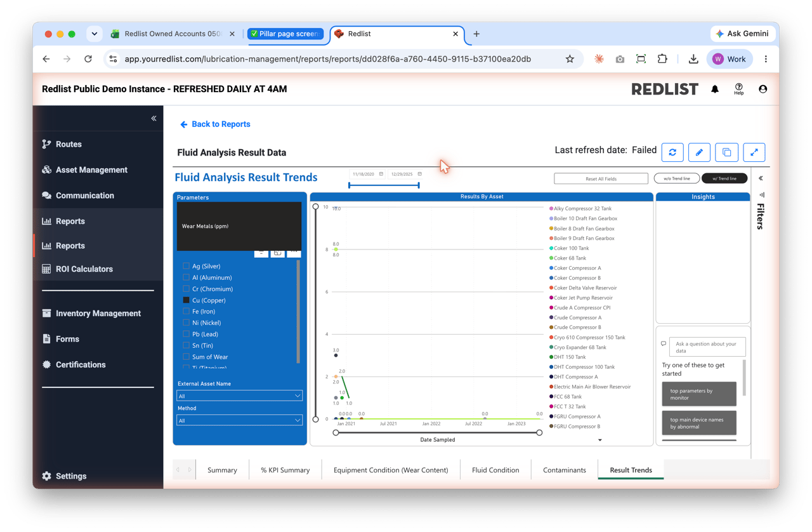812x532 pixels.
Task: Click the calendar icon beside end date 12/29/2025
Action: coord(420,174)
